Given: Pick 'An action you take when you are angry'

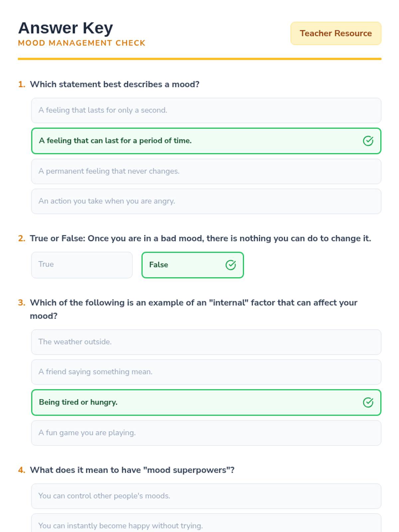Looking at the screenshot, I should (x=206, y=201).
